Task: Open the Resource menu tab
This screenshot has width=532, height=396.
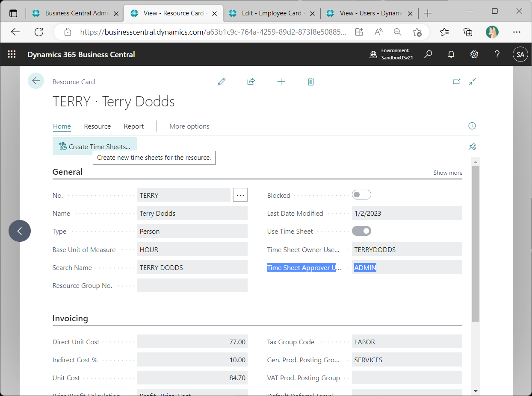Action: 97,126
